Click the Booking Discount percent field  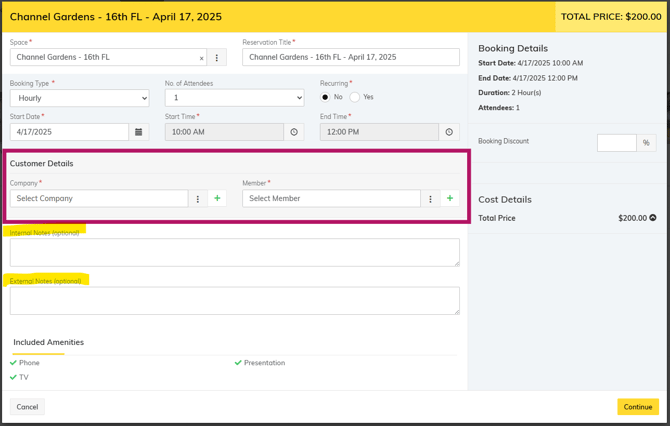click(616, 143)
